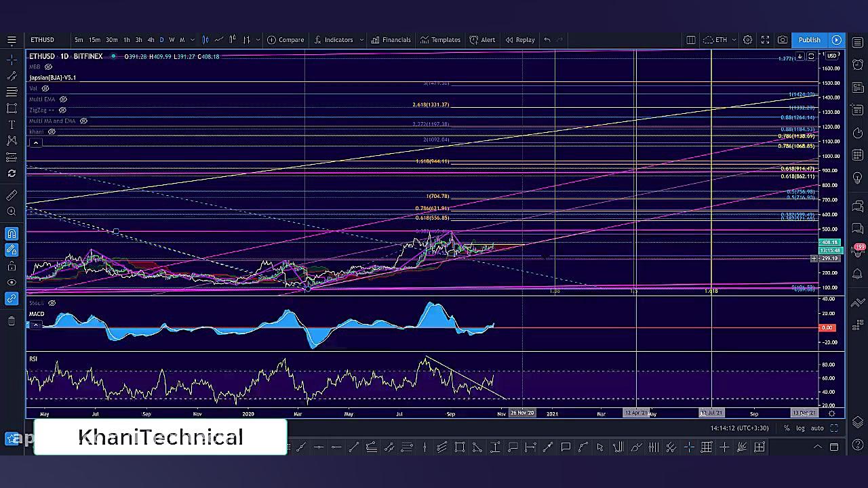Expand the chart style dropdown arrow
The height and width of the screenshot is (488, 868).
258,40
